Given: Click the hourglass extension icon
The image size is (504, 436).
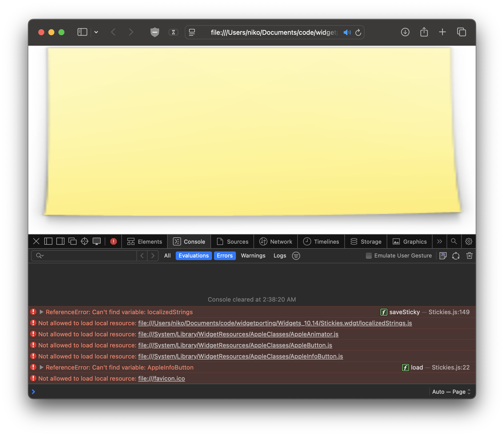Looking at the screenshot, I should 173,32.
